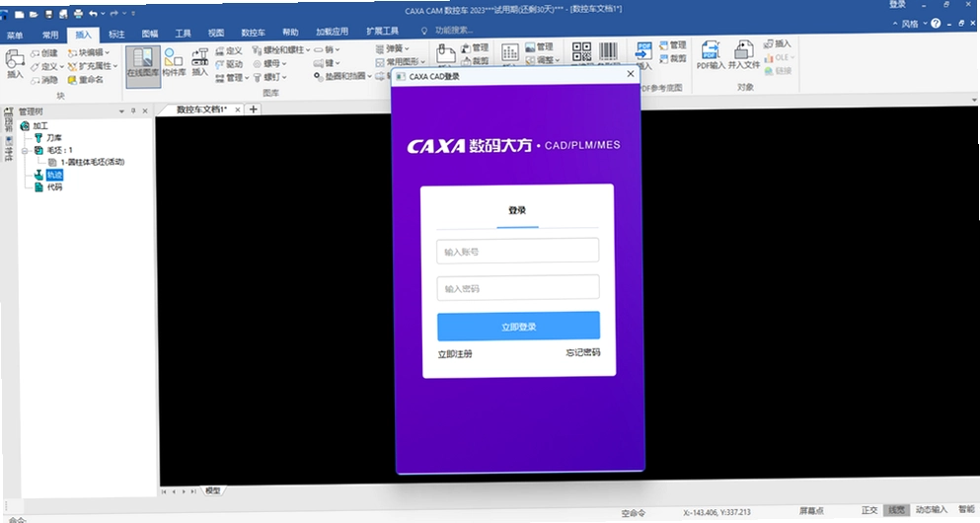Viewport: 980px width, 523px height.
Task: Open the 构件库 component library
Action: click(174, 62)
